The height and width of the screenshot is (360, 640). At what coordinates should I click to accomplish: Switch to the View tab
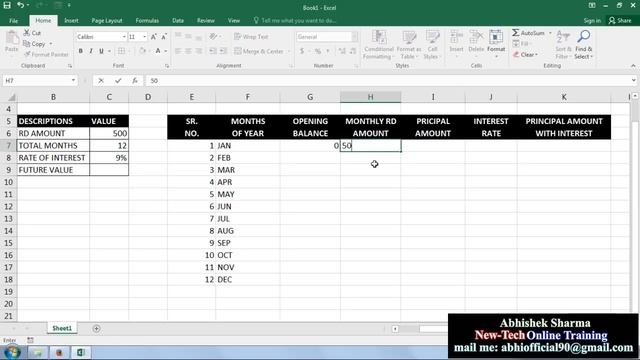point(234,20)
